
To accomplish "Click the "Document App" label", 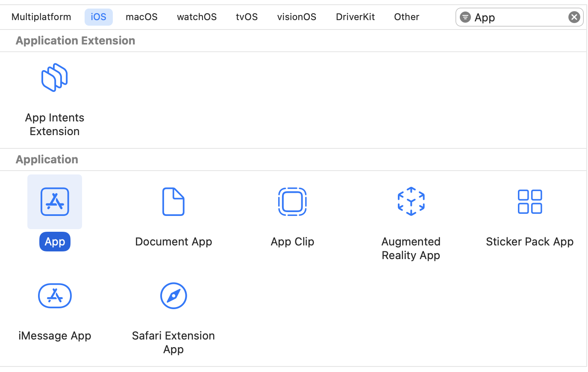I will click(x=173, y=242).
